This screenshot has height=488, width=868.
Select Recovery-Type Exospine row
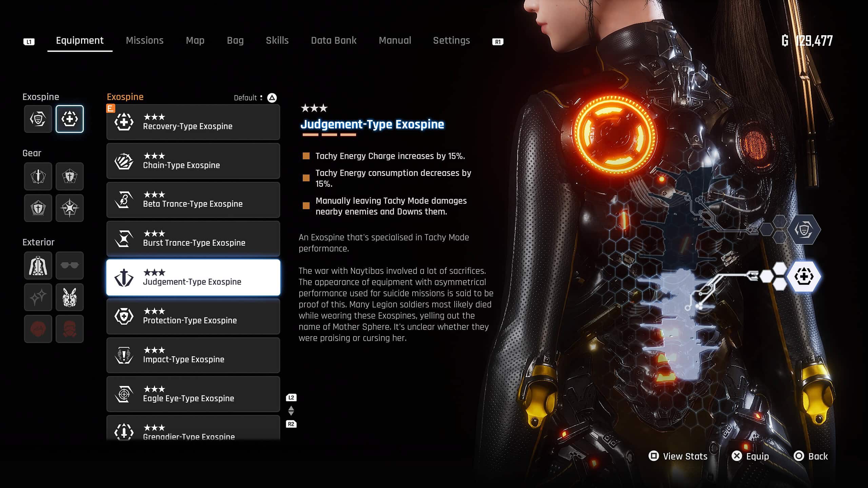point(193,122)
